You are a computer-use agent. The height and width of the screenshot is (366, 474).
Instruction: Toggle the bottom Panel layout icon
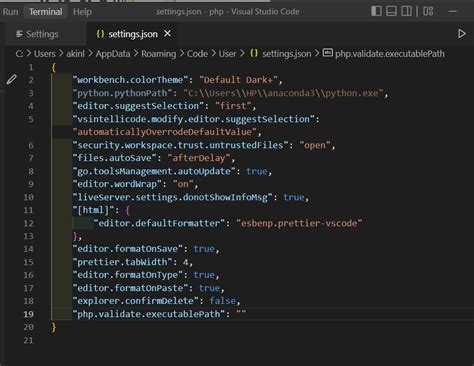click(x=391, y=11)
